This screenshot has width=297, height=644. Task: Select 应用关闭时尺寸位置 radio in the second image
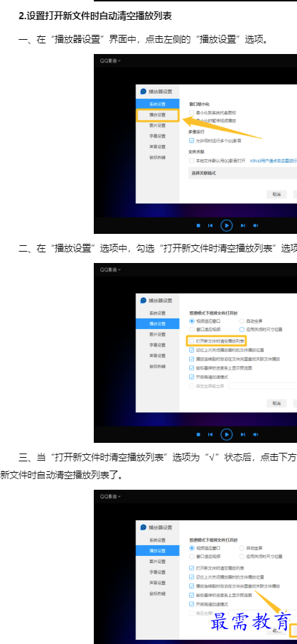coord(242,329)
